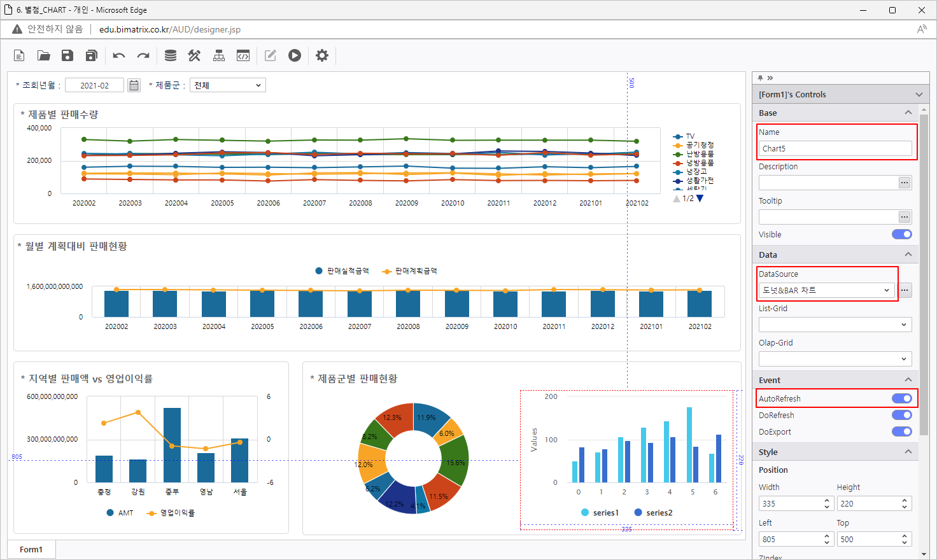Click the ellipsis button beside DataSource

(905, 290)
